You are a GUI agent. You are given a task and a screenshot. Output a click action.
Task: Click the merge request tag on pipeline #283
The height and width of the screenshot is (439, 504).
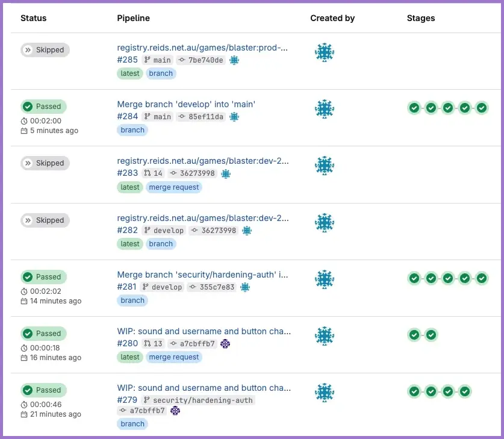(x=174, y=187)
